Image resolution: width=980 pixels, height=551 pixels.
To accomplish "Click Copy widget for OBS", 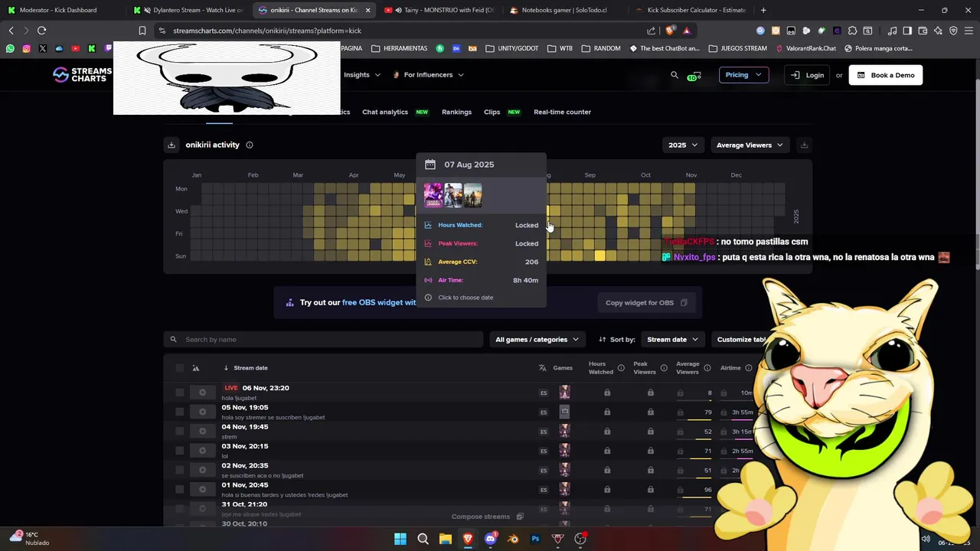I will pyautogui.click(x=645, y=302).
